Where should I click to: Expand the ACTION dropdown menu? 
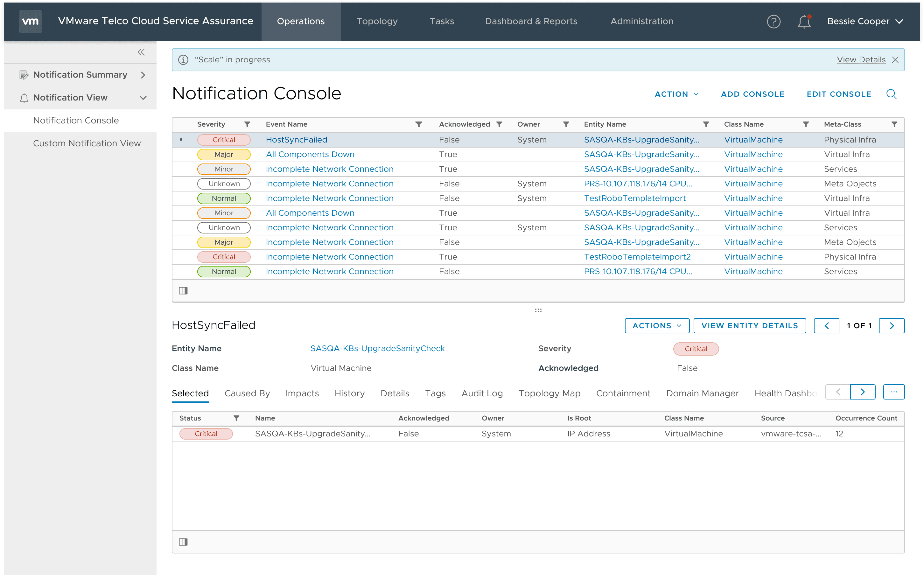point(677,94)
